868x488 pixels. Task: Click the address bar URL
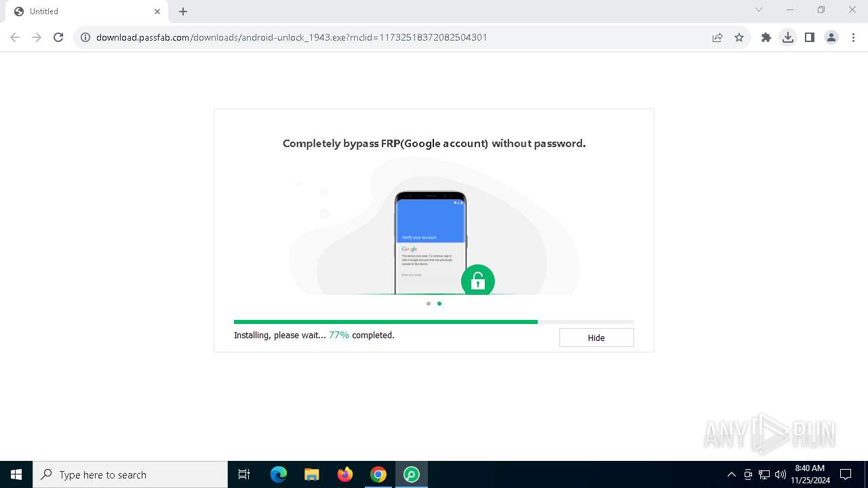point(292,37)
